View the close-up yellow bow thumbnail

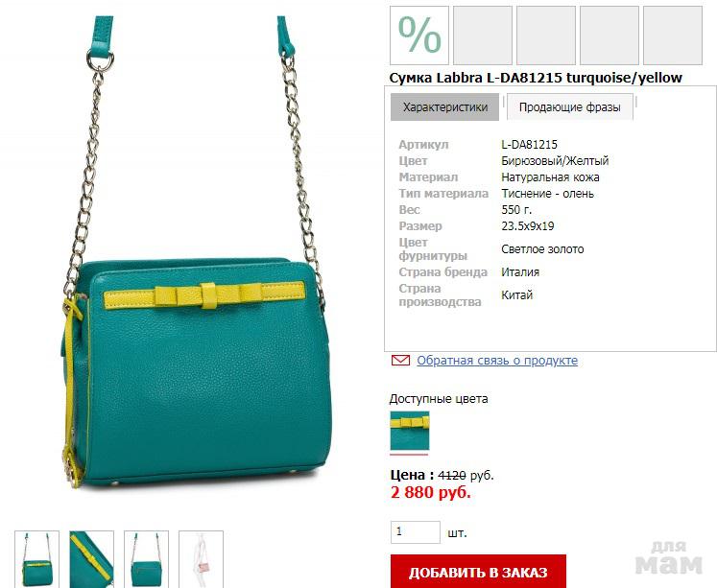click(x=91, y=559)
